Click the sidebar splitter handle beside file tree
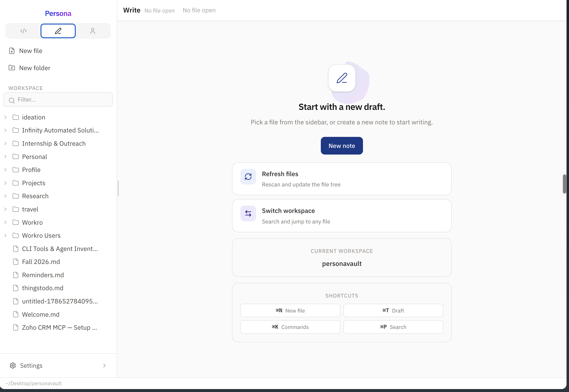 (118, 188)
